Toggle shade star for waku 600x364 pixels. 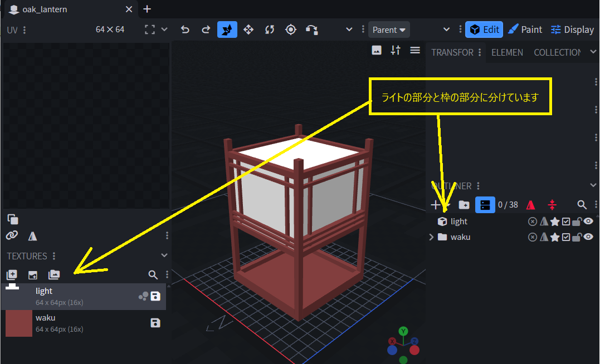pos(555,237)
